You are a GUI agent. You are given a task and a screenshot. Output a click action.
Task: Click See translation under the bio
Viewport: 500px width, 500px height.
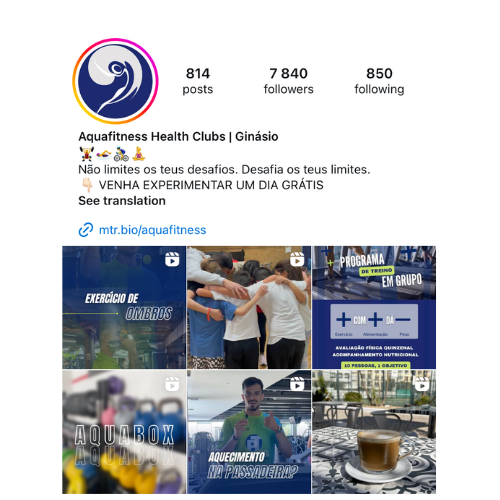122,201
